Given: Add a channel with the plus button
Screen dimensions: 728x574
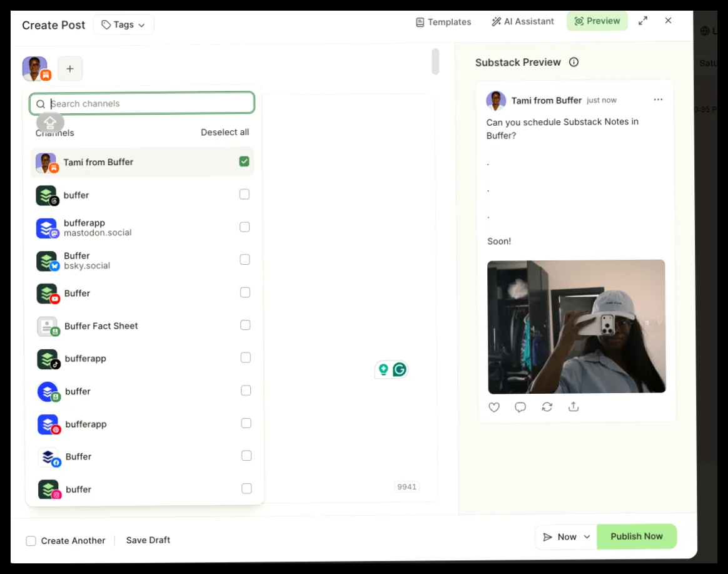Looking at the screenshot, I should (x=70, y=69).
